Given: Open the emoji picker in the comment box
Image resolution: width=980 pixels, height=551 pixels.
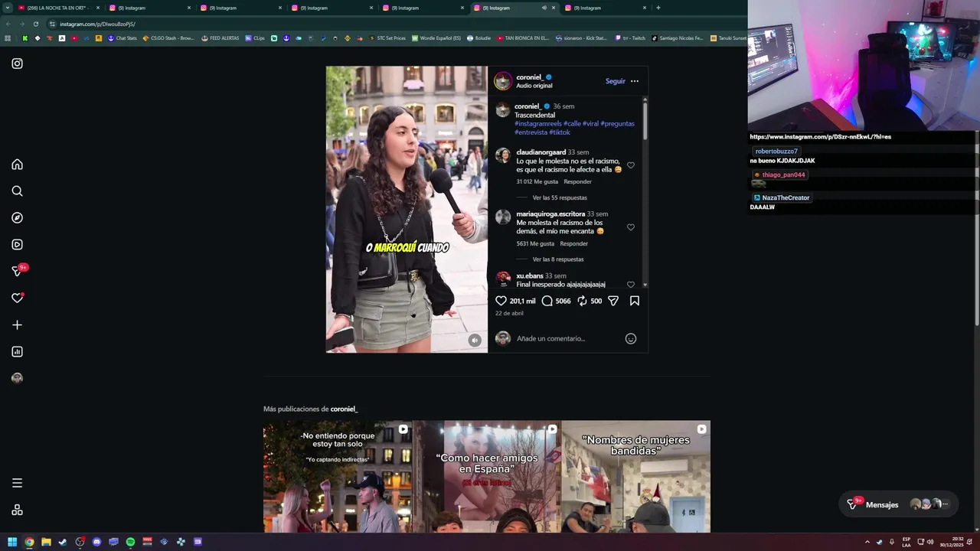Looking at the screenshot, I should coord(631,338).
